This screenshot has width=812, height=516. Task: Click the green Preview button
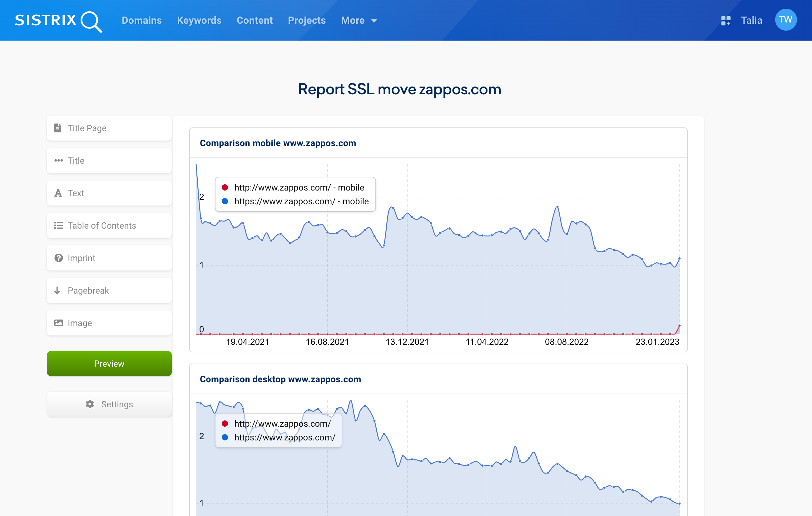click(x=109, y=364)
